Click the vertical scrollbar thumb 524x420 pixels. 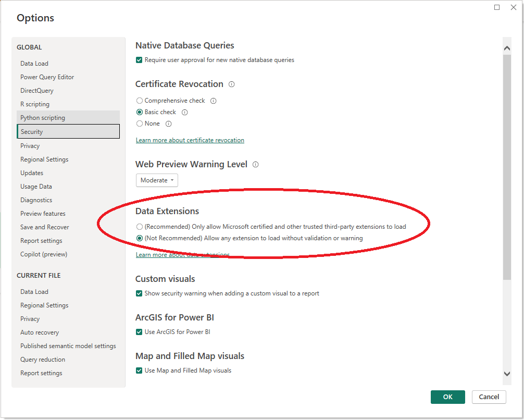507,167
